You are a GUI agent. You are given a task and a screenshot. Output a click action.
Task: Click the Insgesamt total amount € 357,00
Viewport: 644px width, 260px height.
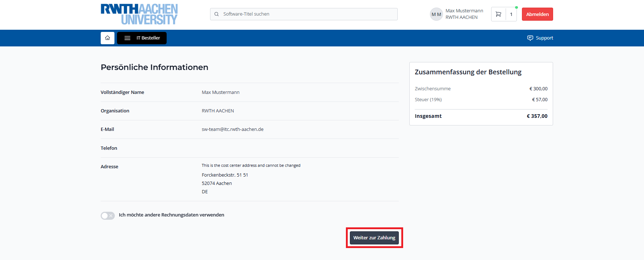(537, 116)
